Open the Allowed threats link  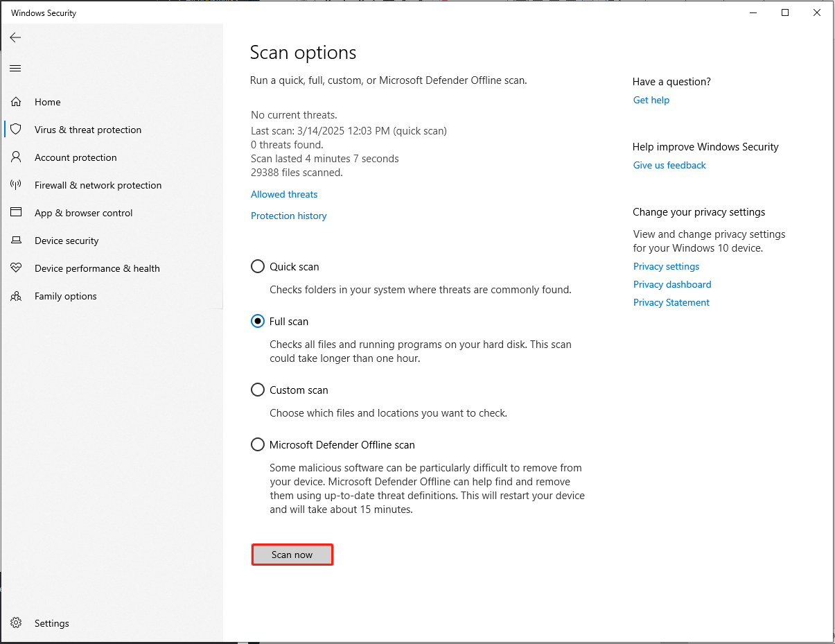(284, 194)
